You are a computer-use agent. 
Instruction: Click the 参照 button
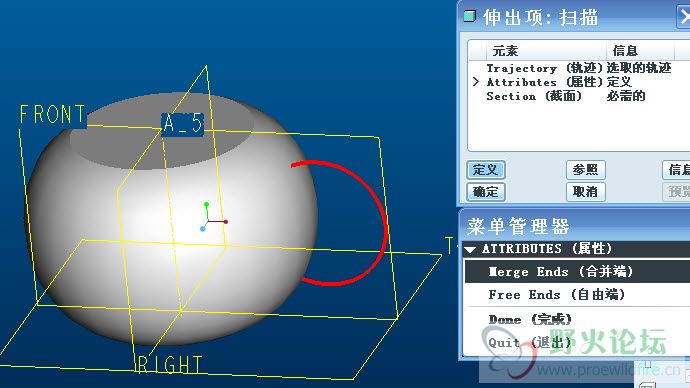click(x=585, y=170)
